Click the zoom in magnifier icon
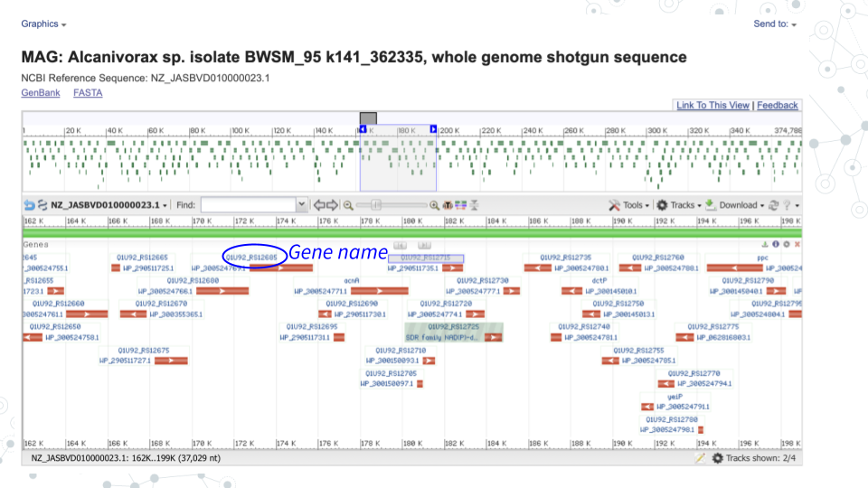Image resolution: width=868 pixels, height=488 pixels. point(434,205)
